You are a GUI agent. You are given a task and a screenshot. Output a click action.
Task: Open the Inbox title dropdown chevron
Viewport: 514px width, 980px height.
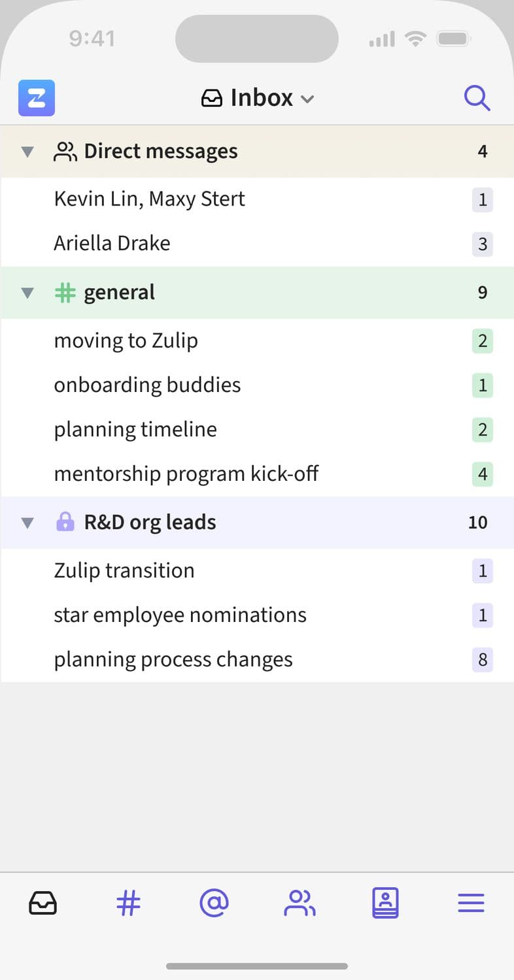pos(307,99)
